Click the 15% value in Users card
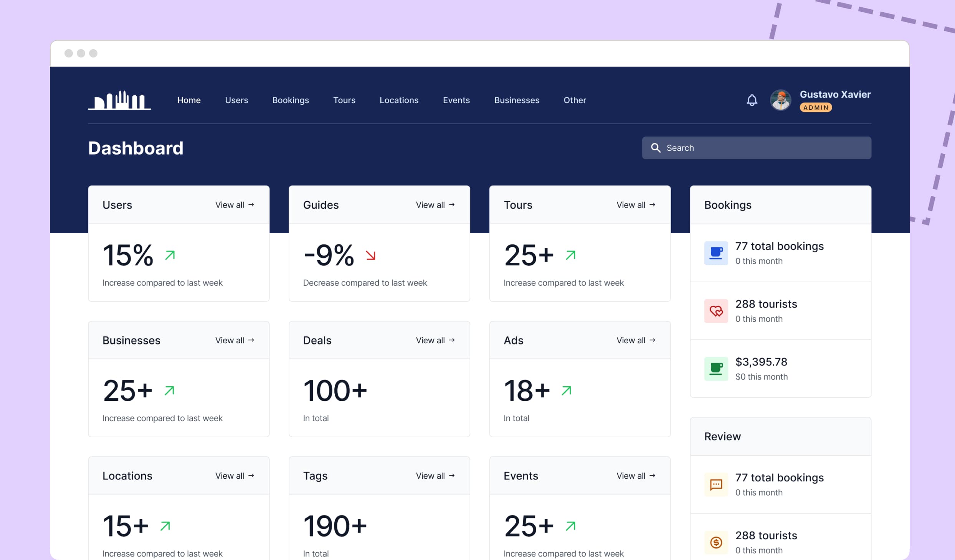955x560 pixels. click(128, 255)
